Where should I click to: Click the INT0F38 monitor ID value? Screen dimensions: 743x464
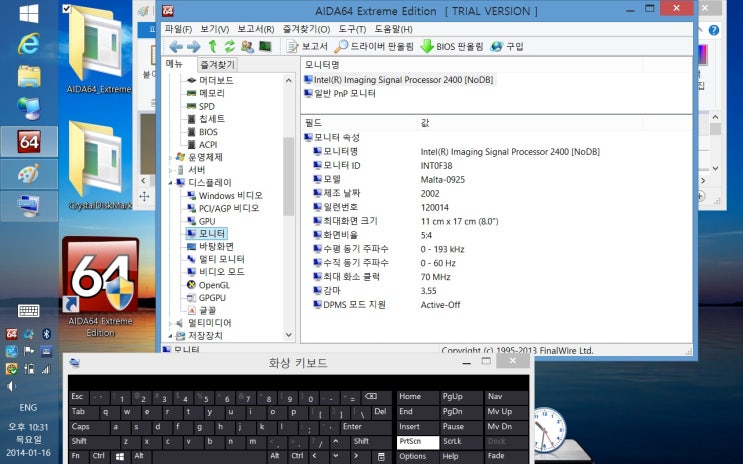pyautogui.click(x=436, y=165)
